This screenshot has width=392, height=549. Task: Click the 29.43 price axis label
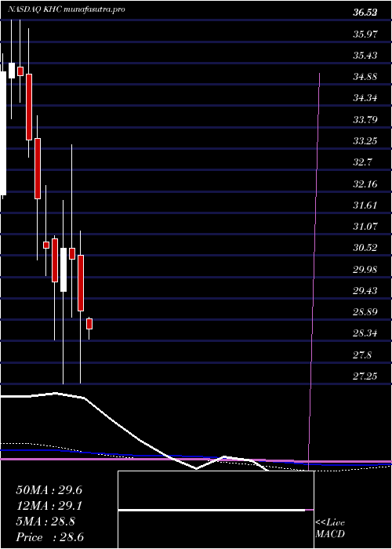pos(365,290)
